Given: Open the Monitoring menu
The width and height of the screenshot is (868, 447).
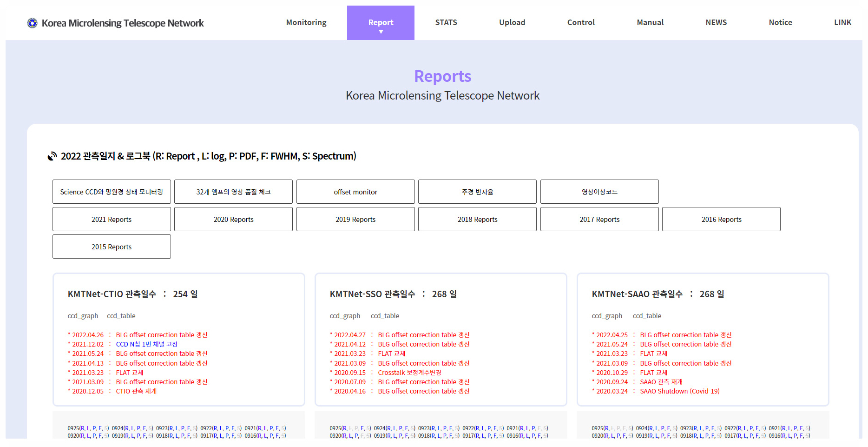Looking at the screenshot, I should coord(306,22).
